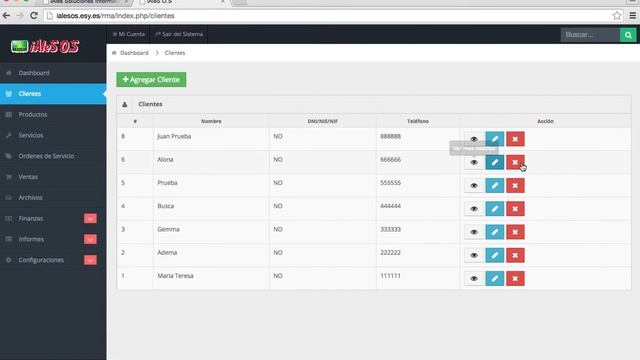The image size is (640, 360).
Task: Expand the Configuraciones submenu arrow
Action: point(90,260)
